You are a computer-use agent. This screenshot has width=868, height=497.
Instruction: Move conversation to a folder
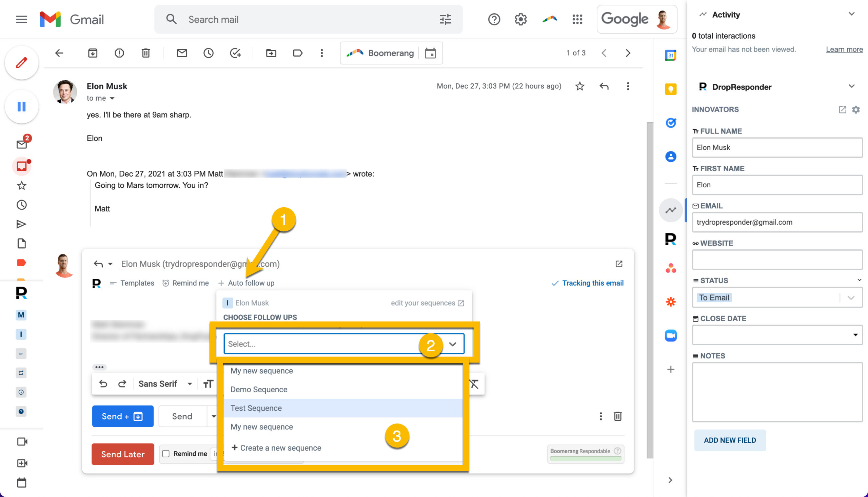(x=271, y=53)
